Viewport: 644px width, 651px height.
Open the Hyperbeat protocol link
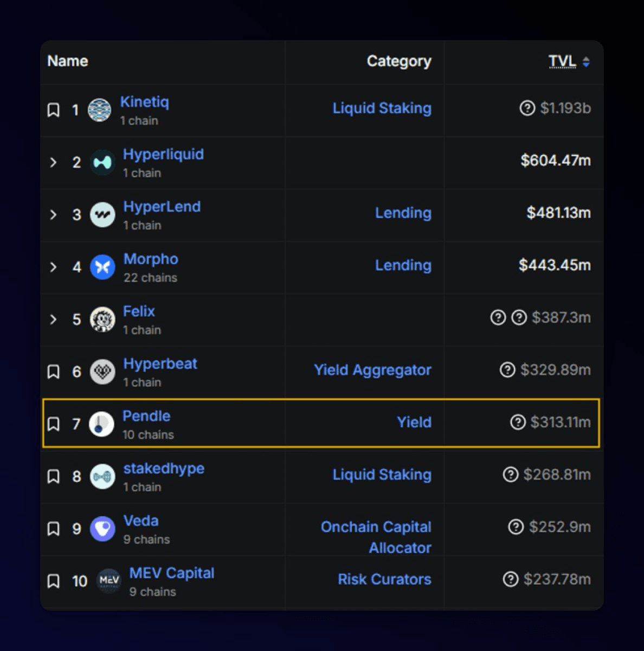tap(160, 363)
